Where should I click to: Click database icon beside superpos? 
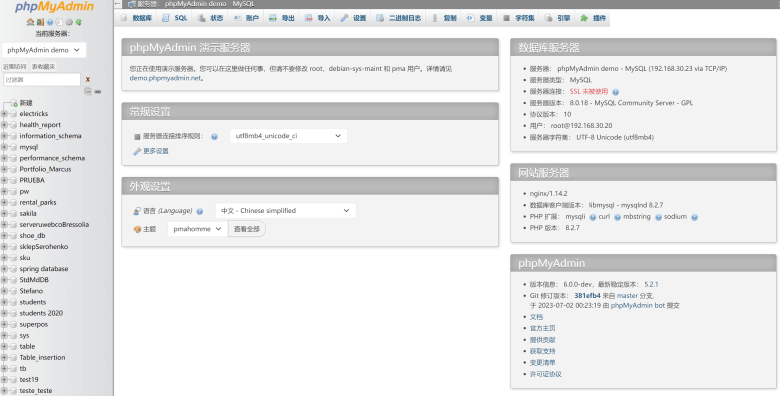pyautogui.click(x=13, y=324)
